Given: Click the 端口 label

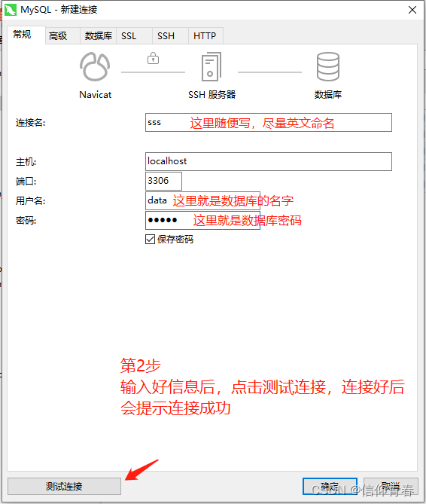Looking at the screenshot, I should coord(26,182).
